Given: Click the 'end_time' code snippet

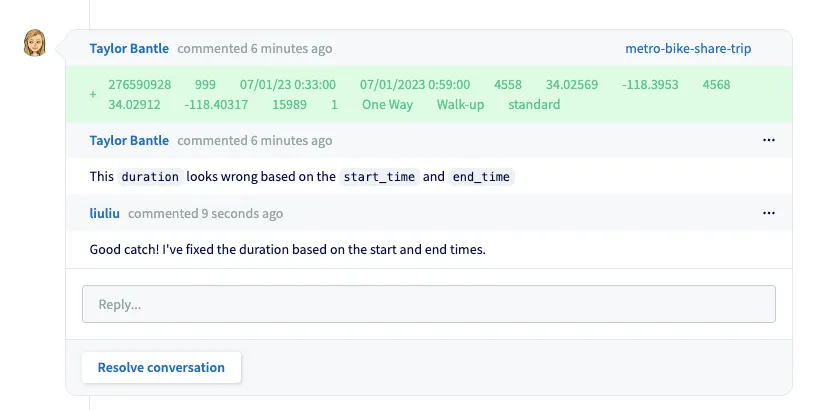Looking at the screenshot, I should click(481, 177).
